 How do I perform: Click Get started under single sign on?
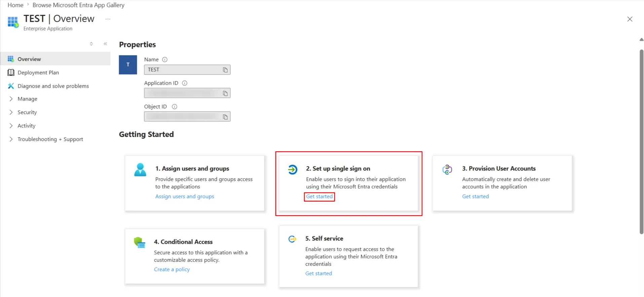coord(319,196)
